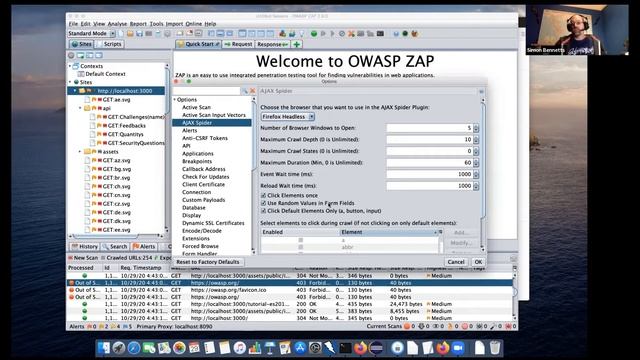Viewport: 640px width, 360px height.
Task: Click the Sites tree circle filter icon
Action: tap(71, 55)
